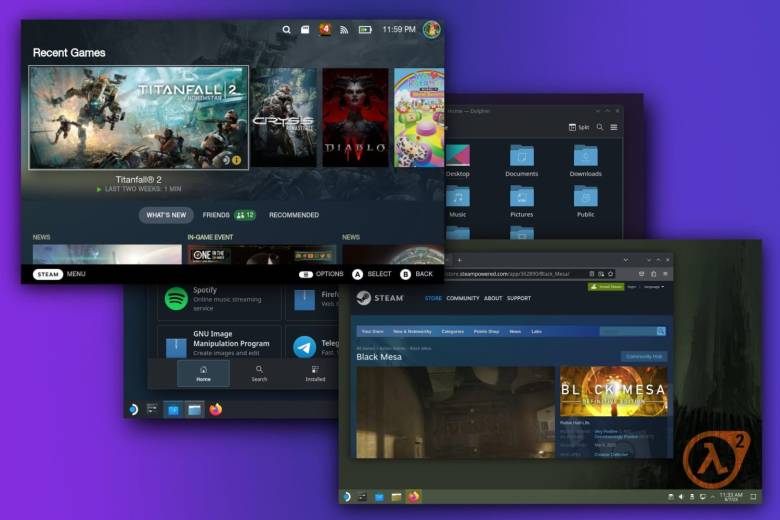This screenshot has height=520, width=780.
Task: Click the Black Mesa header image
Action: 614,392
